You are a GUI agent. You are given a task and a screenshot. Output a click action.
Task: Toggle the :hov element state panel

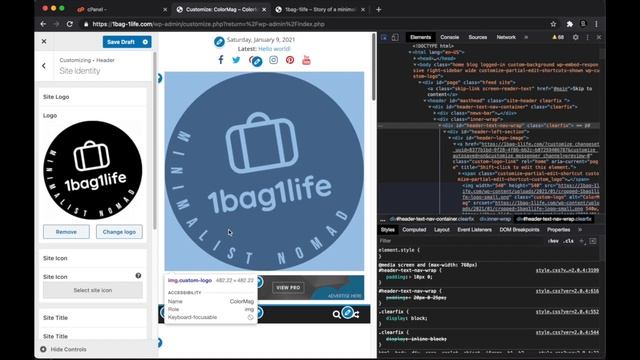tap(553, 241)
